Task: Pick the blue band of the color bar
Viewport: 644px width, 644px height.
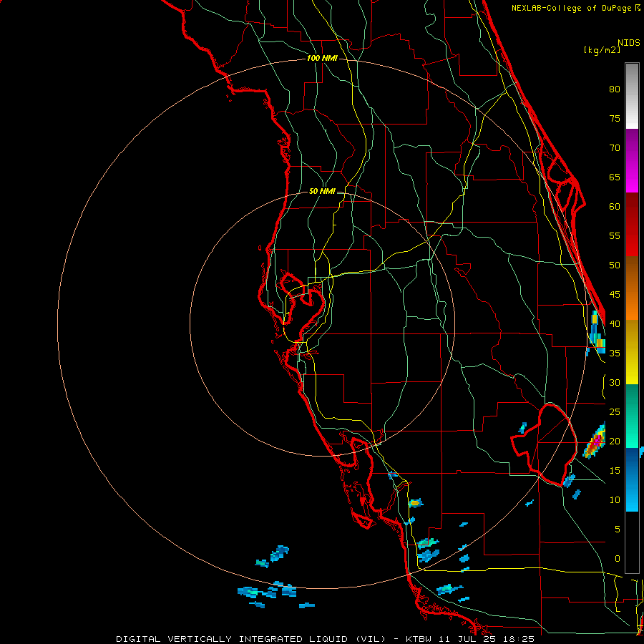Action: (x=632, y=479)
